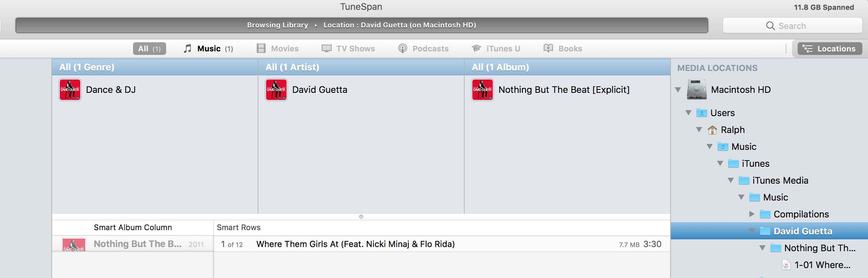Collapse the David Guetta folder
The image size is (868, 278).
[751, 231]
